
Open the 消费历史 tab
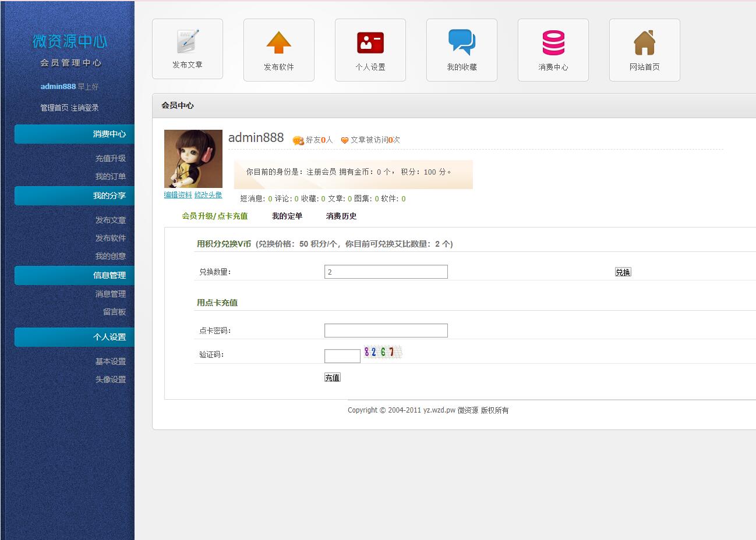tap(341, 216)
